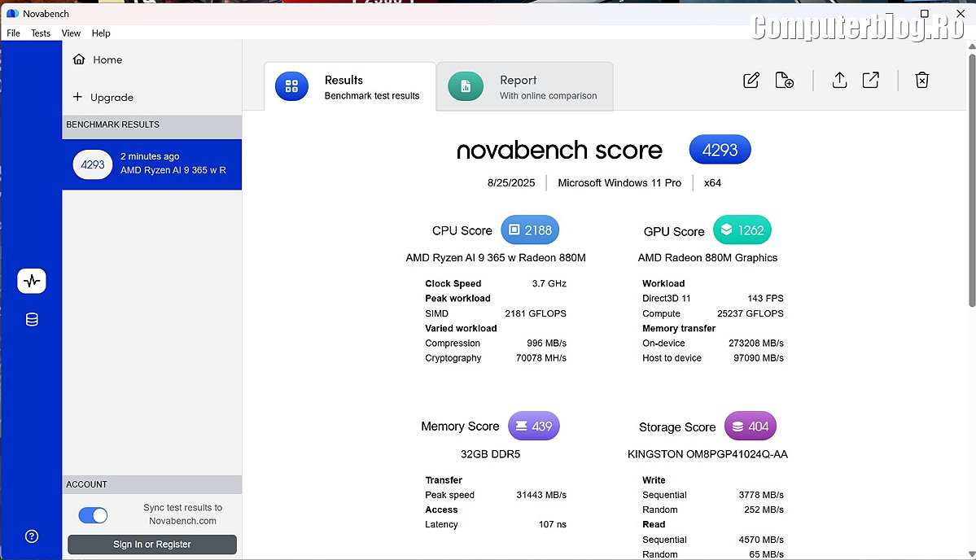Click the 8/25/2025 date text
The image size is (976, 560).
[x=511, y=183]
